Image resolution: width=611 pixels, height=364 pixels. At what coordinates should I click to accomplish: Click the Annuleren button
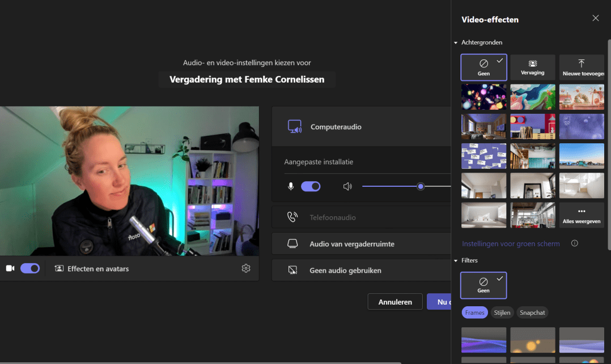pos(395,302)
